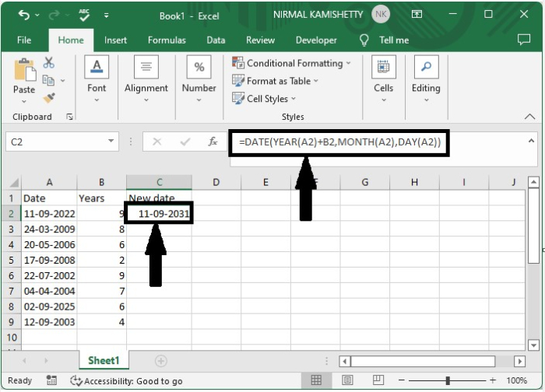The height and width of the screenshot is (392, 545).
Task: Click horizontal scrollbar right arrow
Action: point(519,362)
